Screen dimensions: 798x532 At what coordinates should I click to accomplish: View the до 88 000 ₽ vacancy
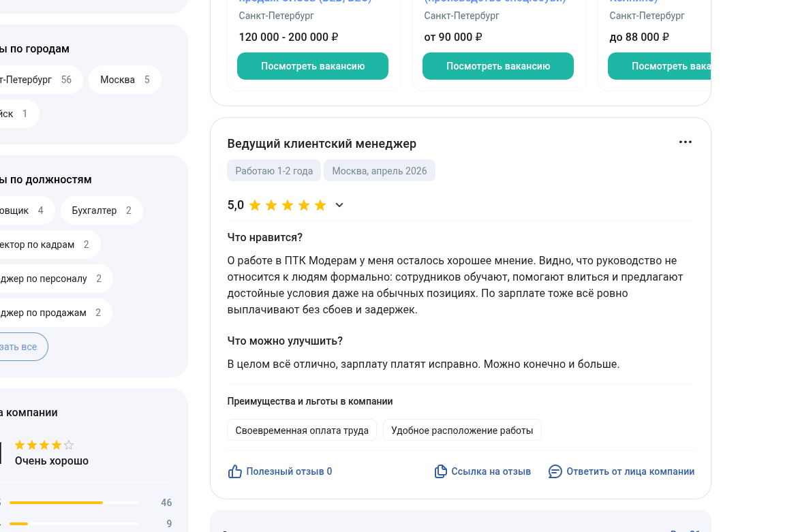(659, 66)
